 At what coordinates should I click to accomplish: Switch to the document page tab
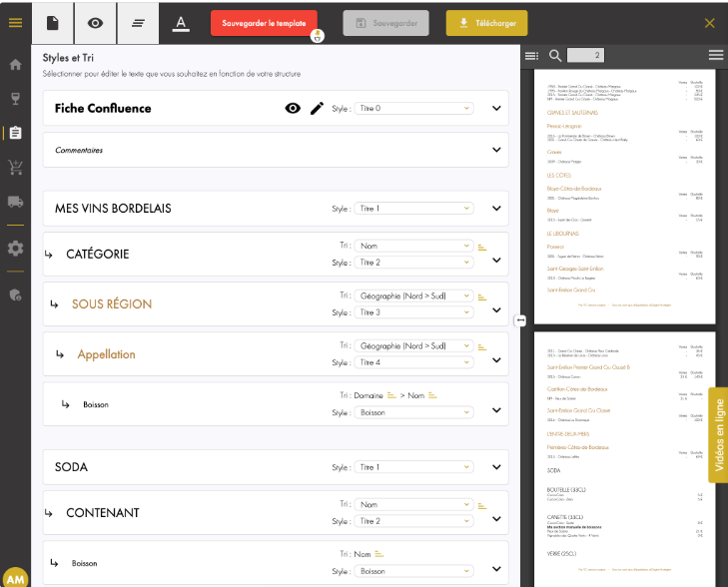click(53, 22)
